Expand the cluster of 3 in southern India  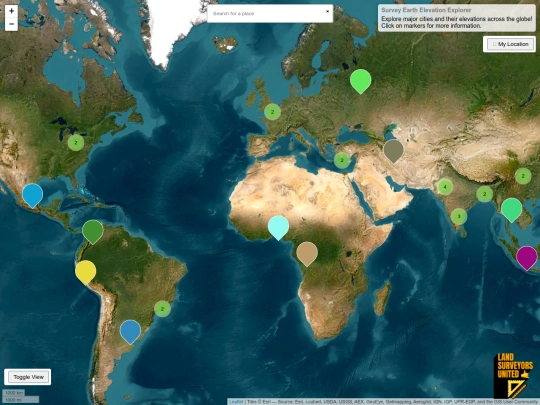[x=459, y=217]
